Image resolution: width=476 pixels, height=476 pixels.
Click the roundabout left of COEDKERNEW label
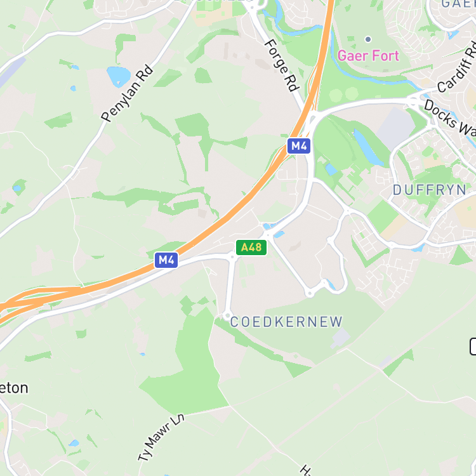pos(227,315)
